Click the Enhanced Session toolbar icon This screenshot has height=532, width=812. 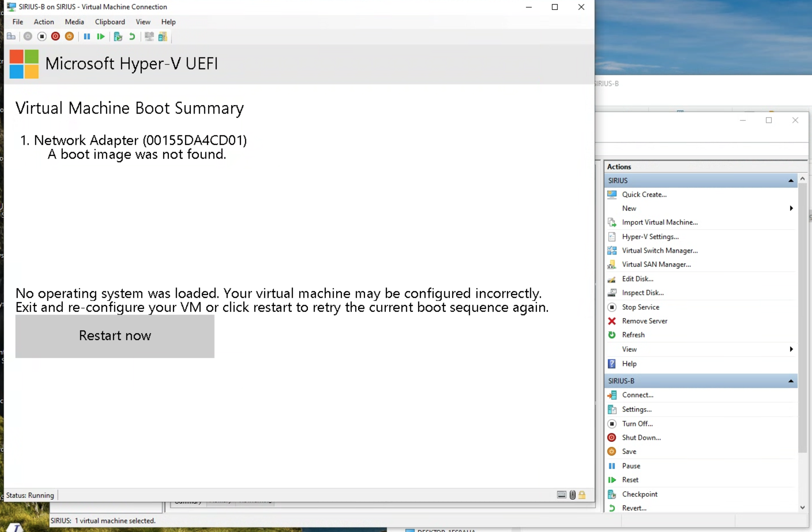[x=149, y=36]
